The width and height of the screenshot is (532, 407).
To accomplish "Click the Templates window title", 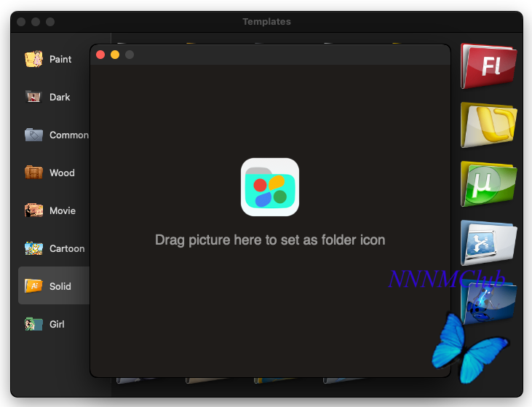I will tap(266, 21).
